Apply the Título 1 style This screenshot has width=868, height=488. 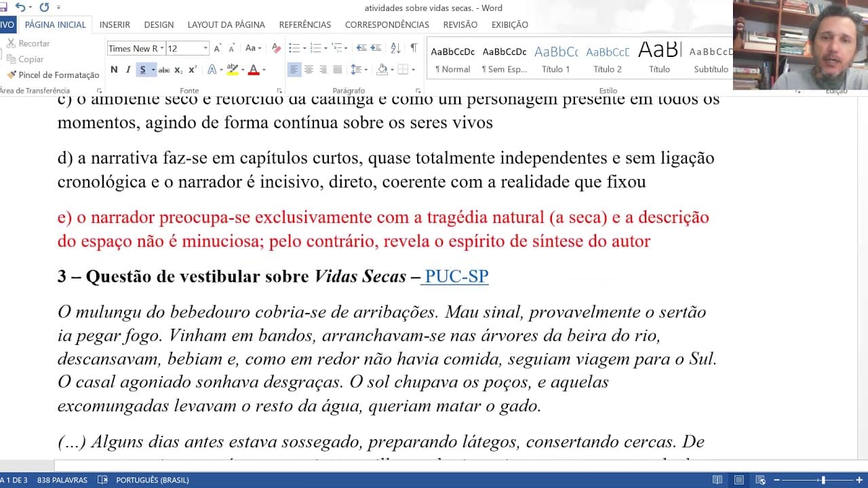point(556,58)
